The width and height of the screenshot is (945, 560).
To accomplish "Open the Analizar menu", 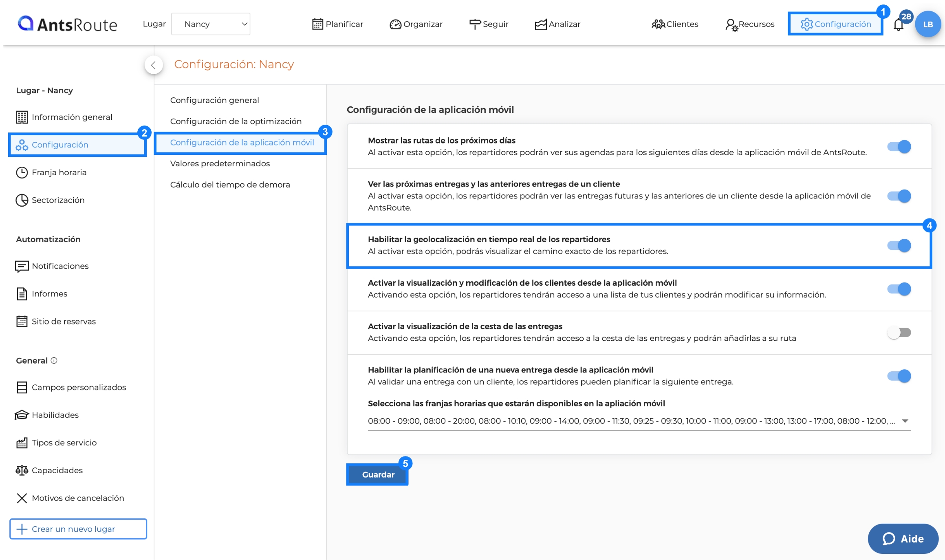I will point(557,24).
